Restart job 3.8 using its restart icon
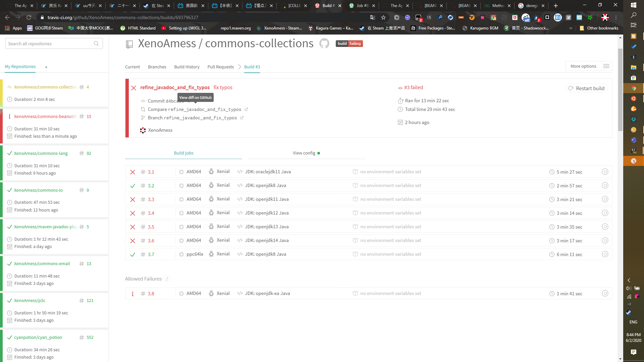 605,293
